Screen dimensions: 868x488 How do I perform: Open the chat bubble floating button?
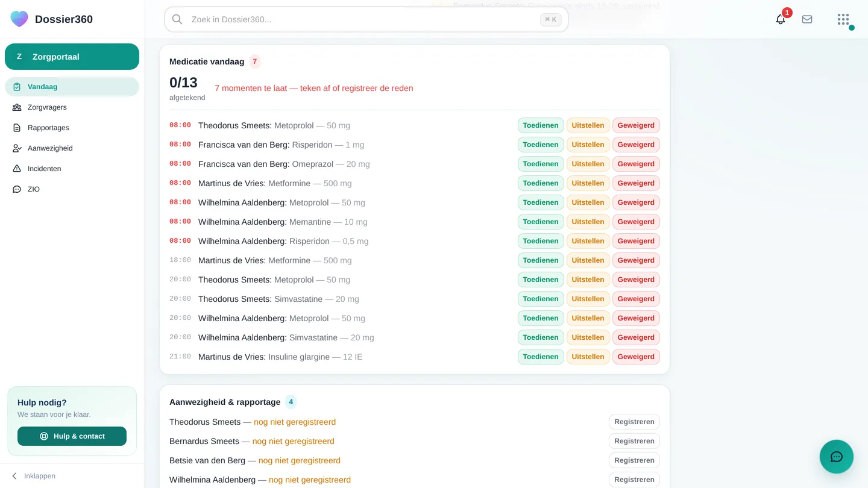coord(837,457)
